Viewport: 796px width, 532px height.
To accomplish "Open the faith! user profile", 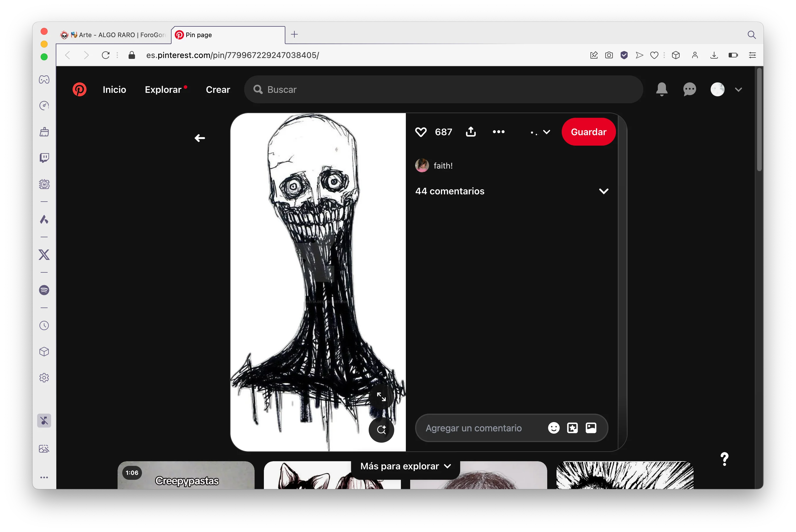I will (x=434, y=166).
